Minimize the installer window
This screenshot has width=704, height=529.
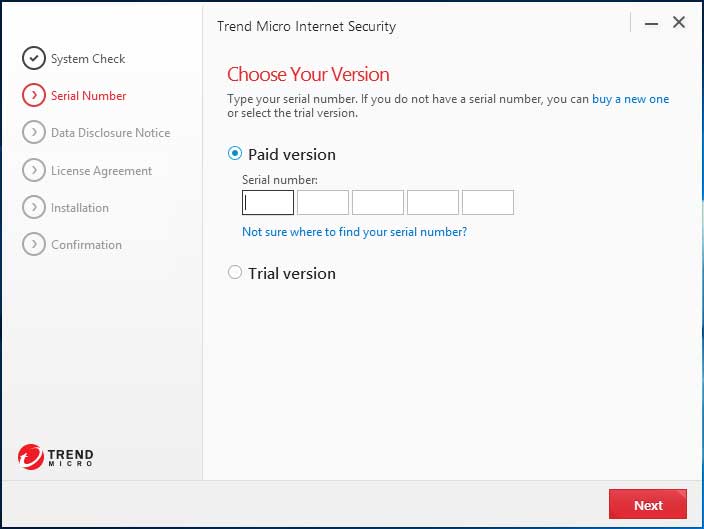651,24
